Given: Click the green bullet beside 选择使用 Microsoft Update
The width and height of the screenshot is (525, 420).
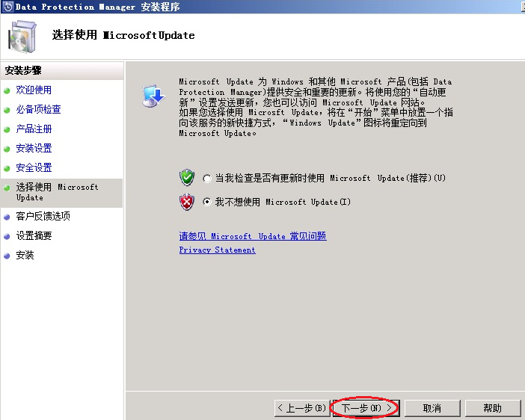Looking at the screenshot, I should coord(7,188).
